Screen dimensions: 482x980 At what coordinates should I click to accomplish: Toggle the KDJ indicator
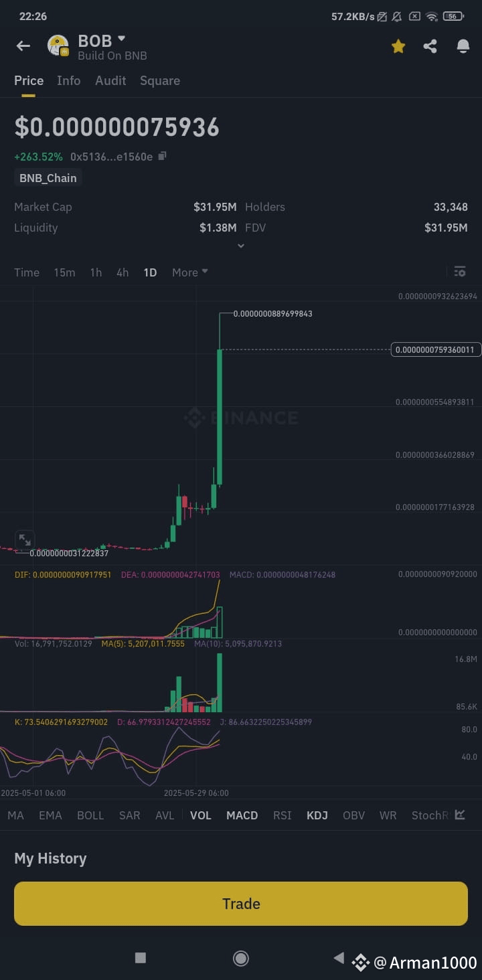click(317, 815)
